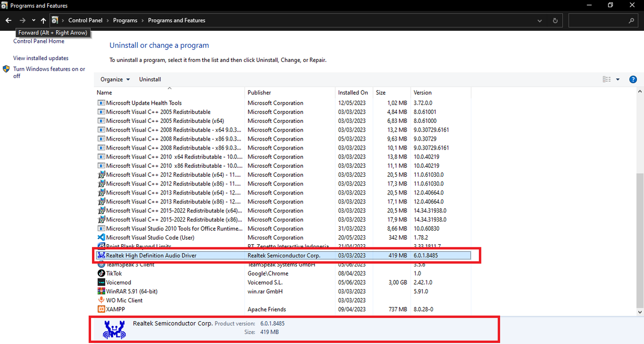Open the view options dropdown arrow
644x344 pixels.
pos(618,80)
